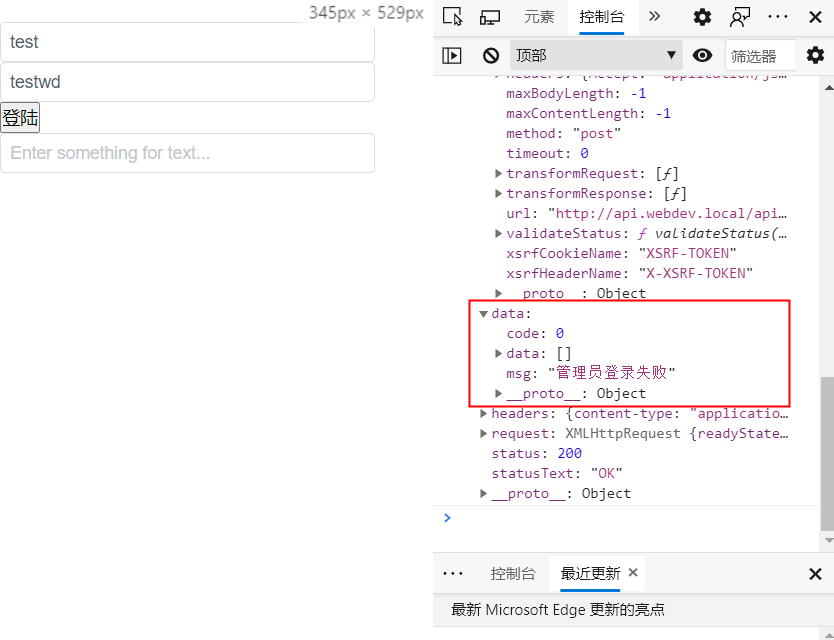Close the 最近更新 tab with its x
Viewport: 834px width, 640px height.
pos(633,572)
